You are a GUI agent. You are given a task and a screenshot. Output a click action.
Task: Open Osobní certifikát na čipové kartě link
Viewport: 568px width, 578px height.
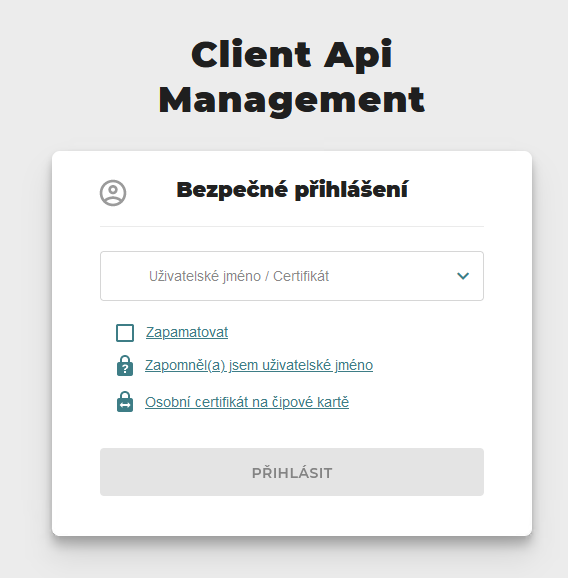coord(247,402)
